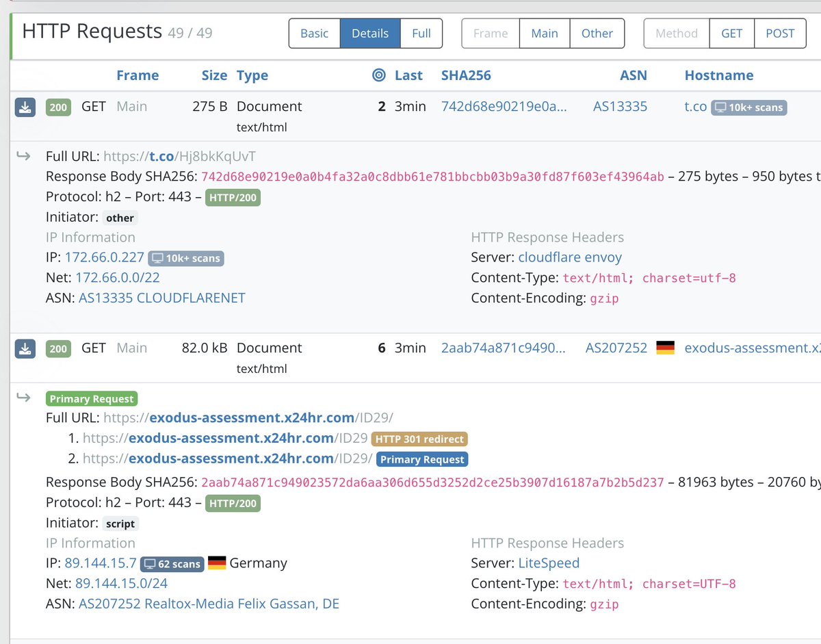Click the green status bar beside HTTP Requests heading
The width and height of the screenshot is (821, 644).
(10, 34)
